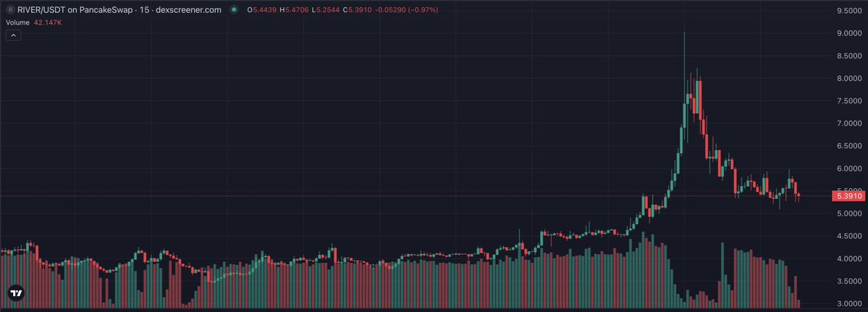Collapse the indicator legend chevron

pos(13,35)
